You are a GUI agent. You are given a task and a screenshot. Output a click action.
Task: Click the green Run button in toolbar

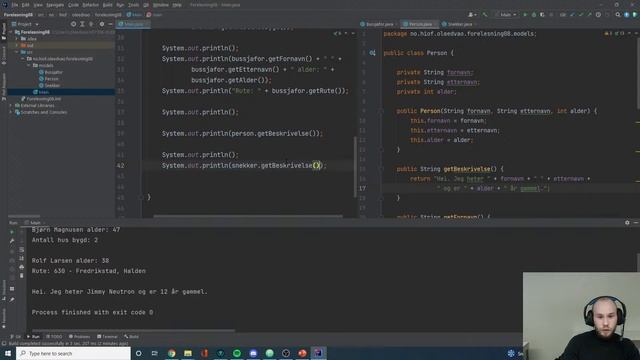point(525,15)
